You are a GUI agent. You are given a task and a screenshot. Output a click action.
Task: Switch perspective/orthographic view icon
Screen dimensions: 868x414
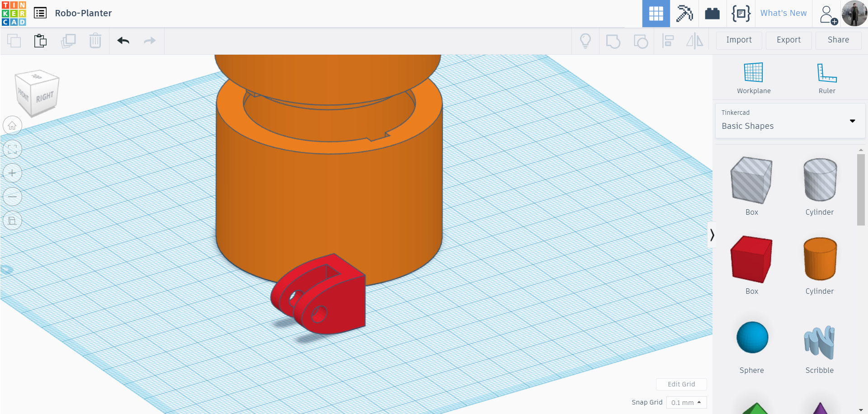pyautogui.click(x=12, y=221)
